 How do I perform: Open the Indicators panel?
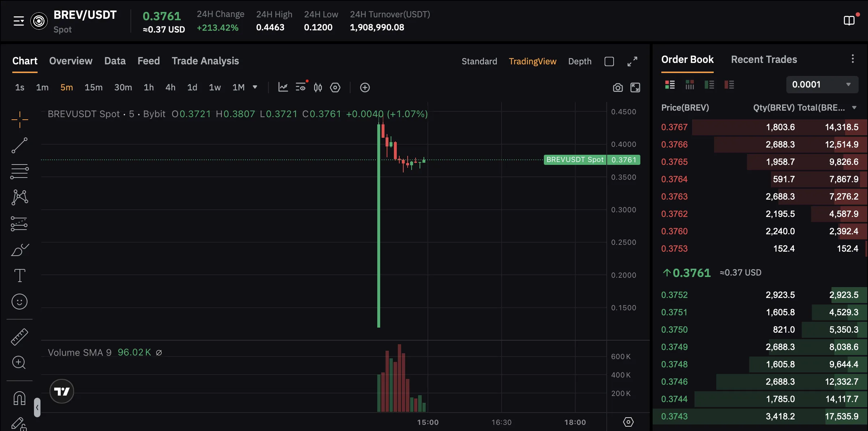283,87
